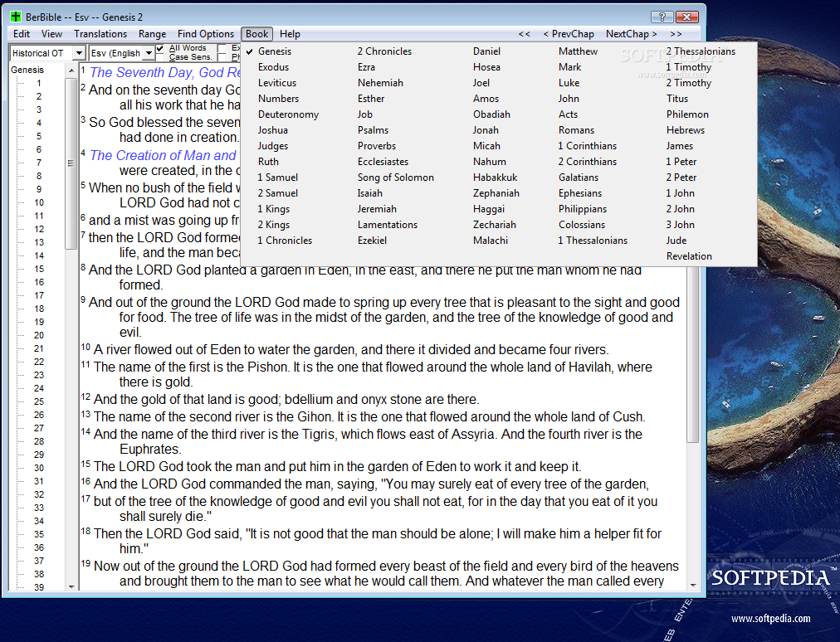Open the Find Options menu

click(206, 34)
